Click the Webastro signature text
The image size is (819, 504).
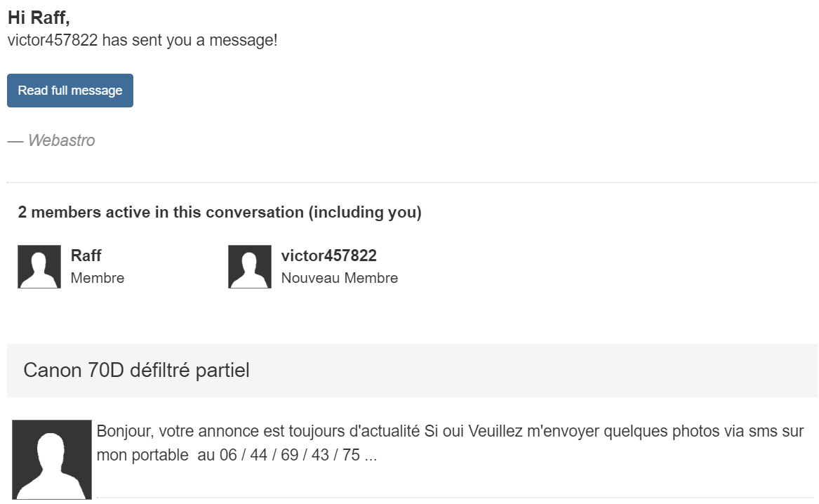click(x=61, y=140)
